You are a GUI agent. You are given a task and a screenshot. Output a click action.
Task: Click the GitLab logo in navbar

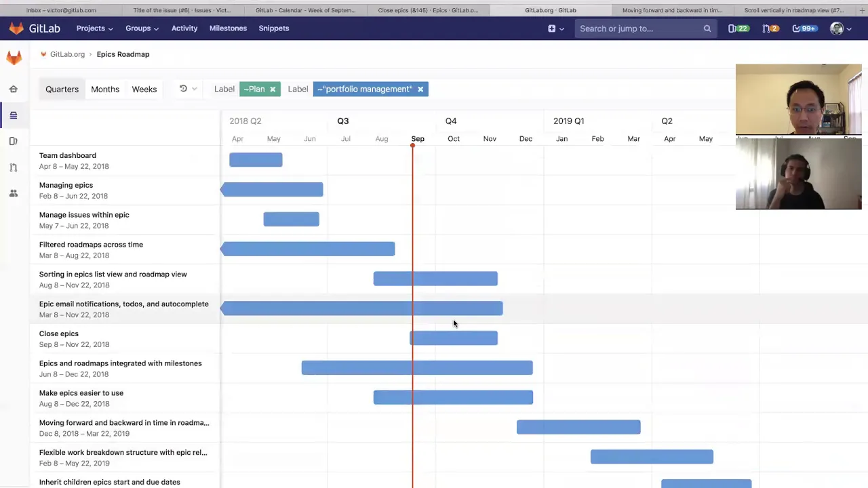[35, 28]
